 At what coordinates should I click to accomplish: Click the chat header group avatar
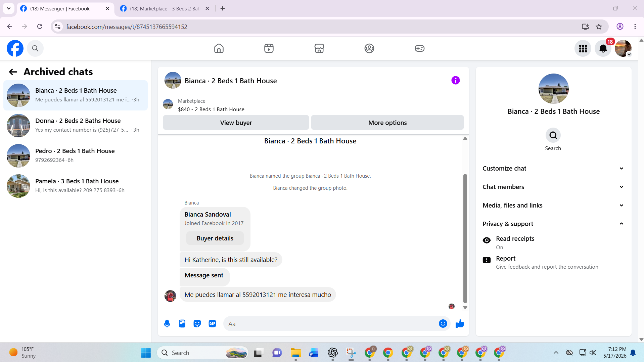click(x=173, y=80)
